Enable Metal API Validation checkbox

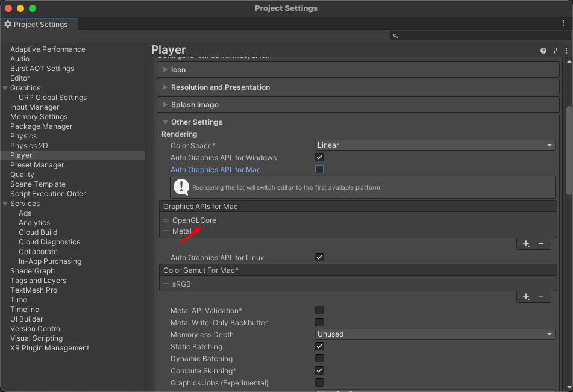click(319, 310)
